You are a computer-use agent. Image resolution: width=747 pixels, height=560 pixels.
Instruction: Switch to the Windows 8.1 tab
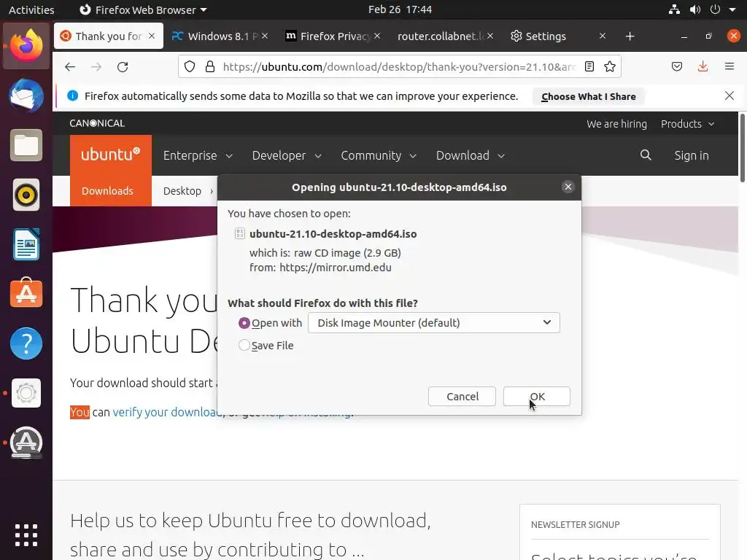(x=218, y=36)
